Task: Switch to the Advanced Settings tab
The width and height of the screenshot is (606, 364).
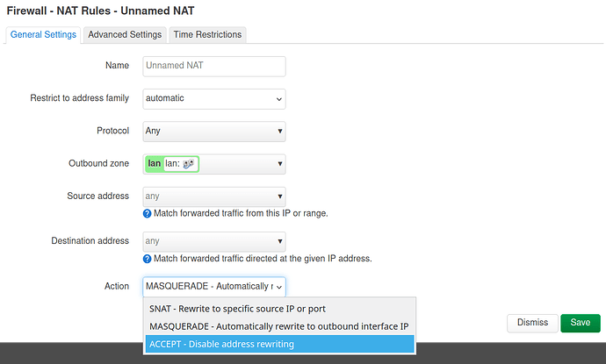Action: [x=125, y=35]
